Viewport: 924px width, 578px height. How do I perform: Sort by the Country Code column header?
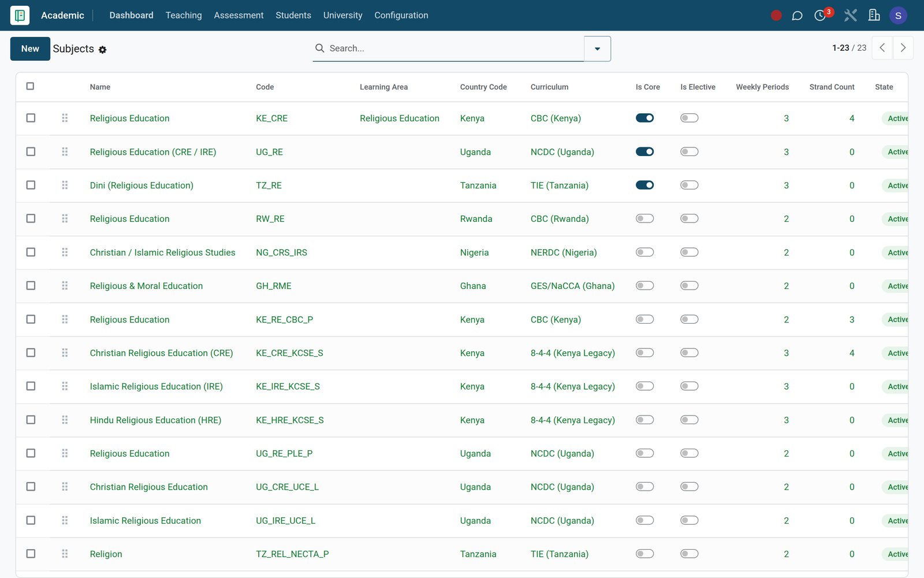pyautogui.click(x=483, y=87)
